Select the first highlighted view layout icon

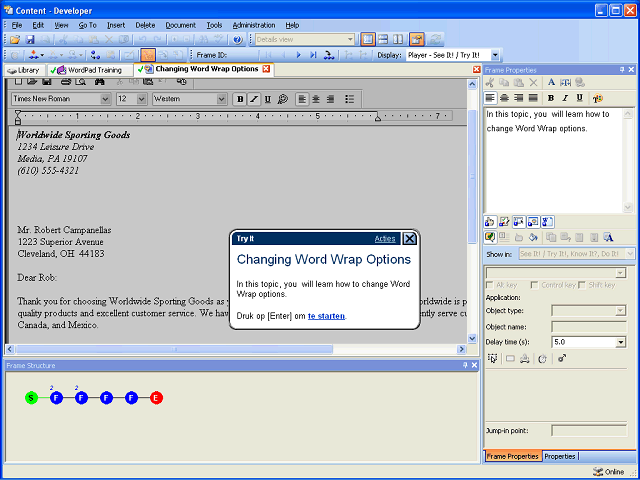tap(368, 40)
